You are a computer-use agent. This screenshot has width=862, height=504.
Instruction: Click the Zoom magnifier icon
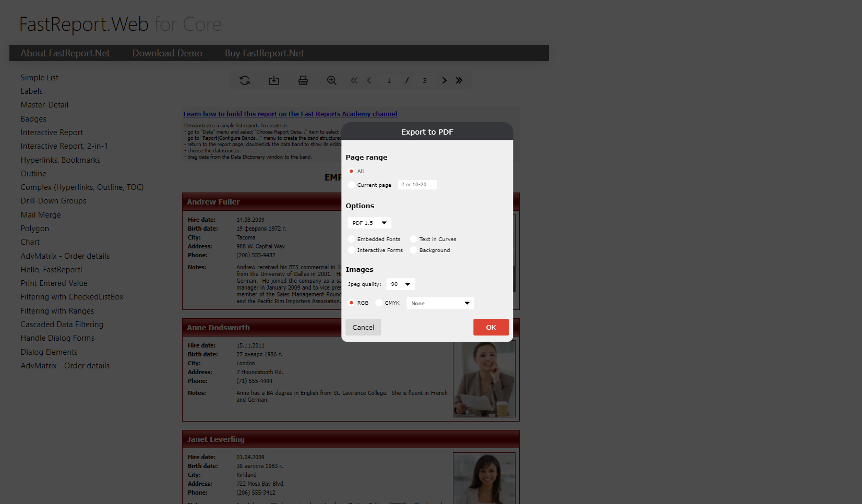click(332, 80)
